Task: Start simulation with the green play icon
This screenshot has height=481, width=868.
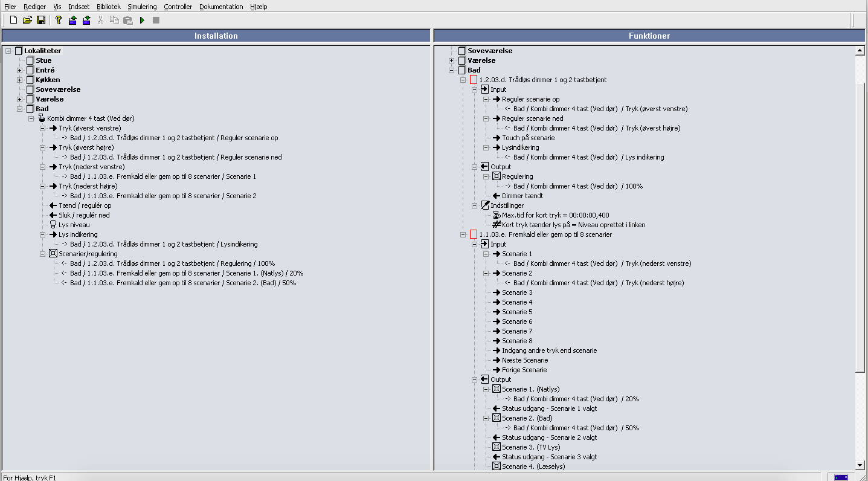Action: pos(142,20)
